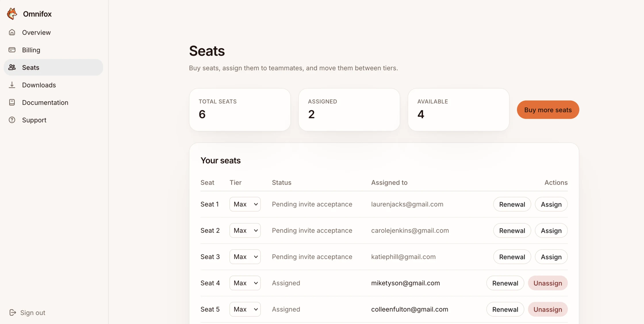Viewport: 644px width, 324px height.
Task: Click the Sign out door icon
Action: click(x=13, y=312)
